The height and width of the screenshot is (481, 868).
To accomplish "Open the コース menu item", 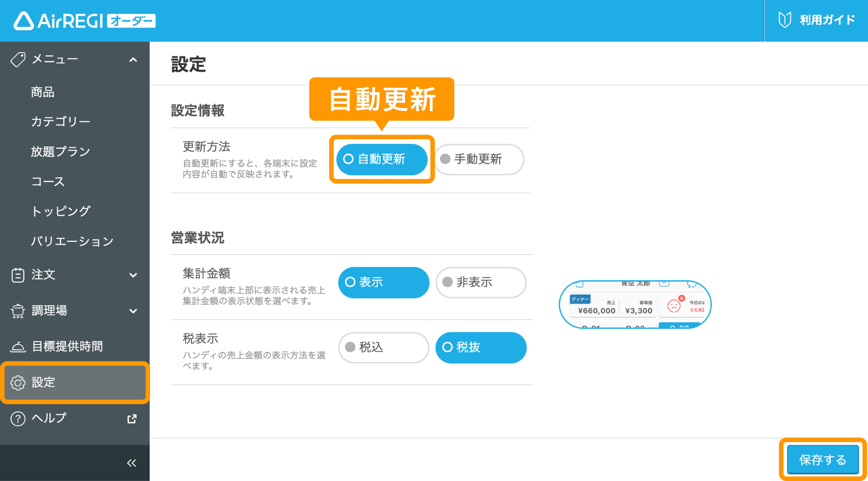I will [48, 181].
